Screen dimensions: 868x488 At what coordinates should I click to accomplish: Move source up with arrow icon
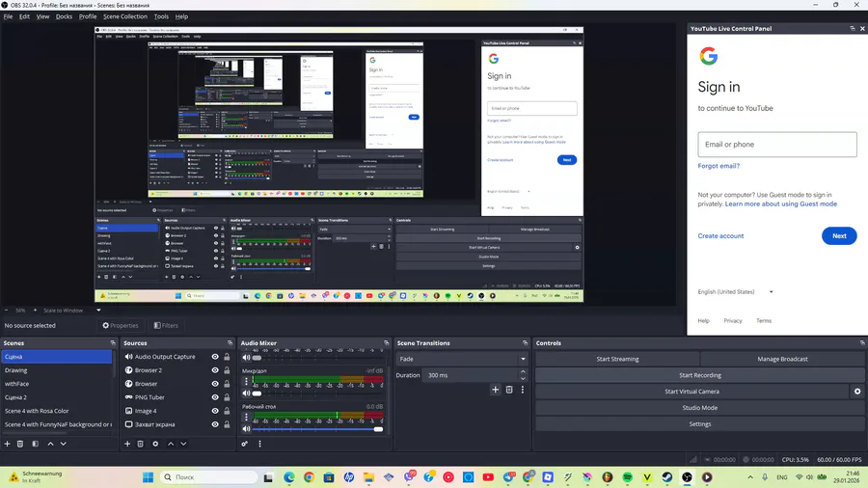pos(171,444)
